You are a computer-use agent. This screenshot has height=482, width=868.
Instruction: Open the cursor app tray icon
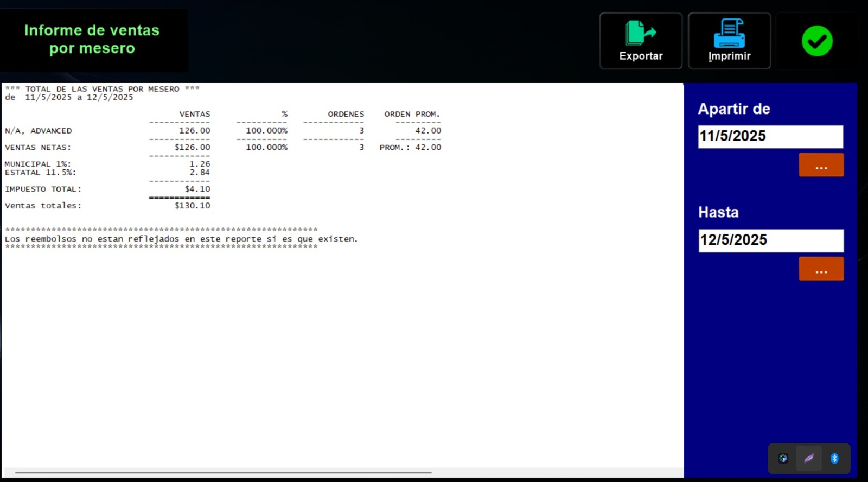click(x=783, y=459)
